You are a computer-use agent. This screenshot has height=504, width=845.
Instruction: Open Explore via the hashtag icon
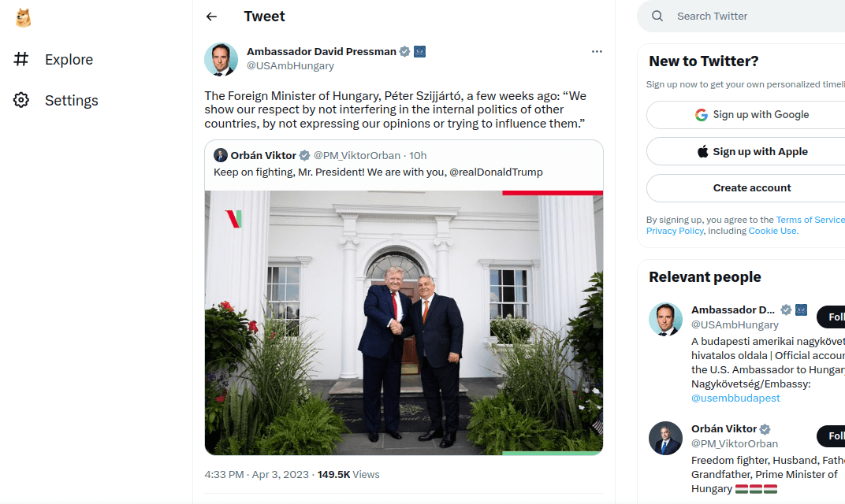coord(22,59)
